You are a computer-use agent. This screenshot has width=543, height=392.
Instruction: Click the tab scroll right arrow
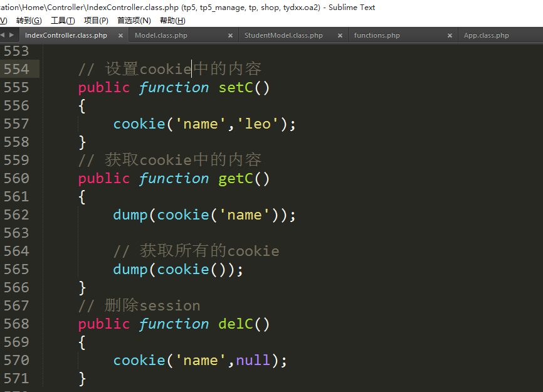tap(11, 35)
